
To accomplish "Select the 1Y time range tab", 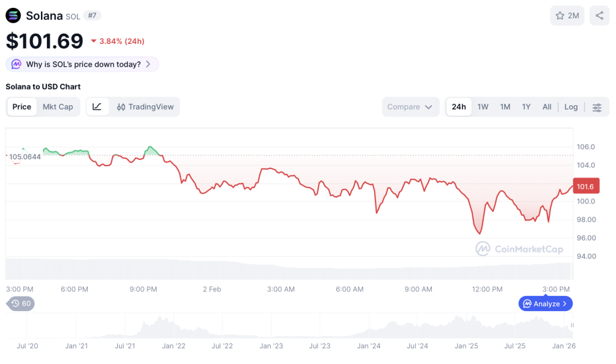I will pos(526,107).
